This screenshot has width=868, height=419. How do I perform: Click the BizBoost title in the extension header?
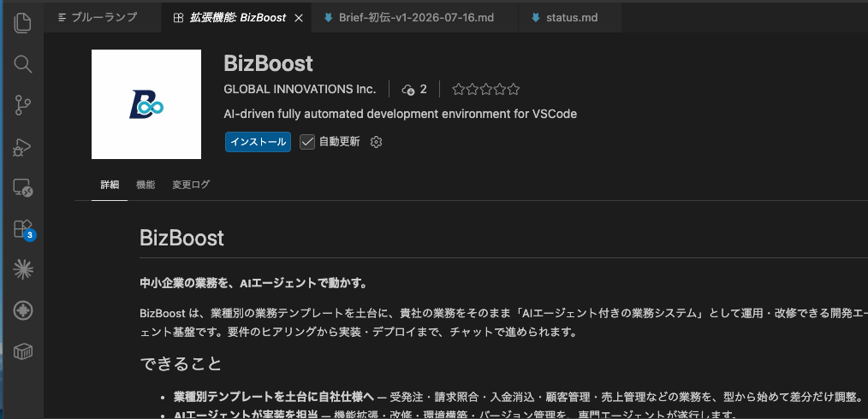[x=269, y=63]
